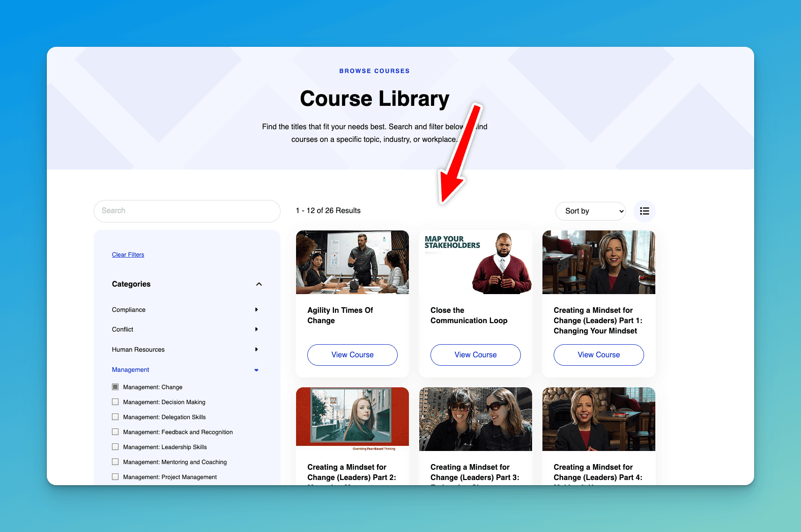The image size is (801, 532).
Task: Tick Management: Feedback and Recognition checkbox
Action: coord(115,432)
